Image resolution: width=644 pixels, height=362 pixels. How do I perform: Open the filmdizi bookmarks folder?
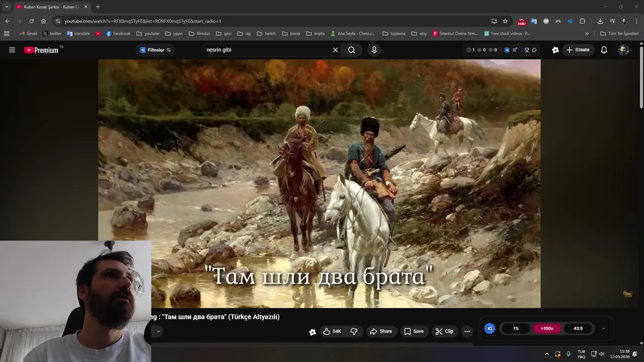tap(199, 34)
